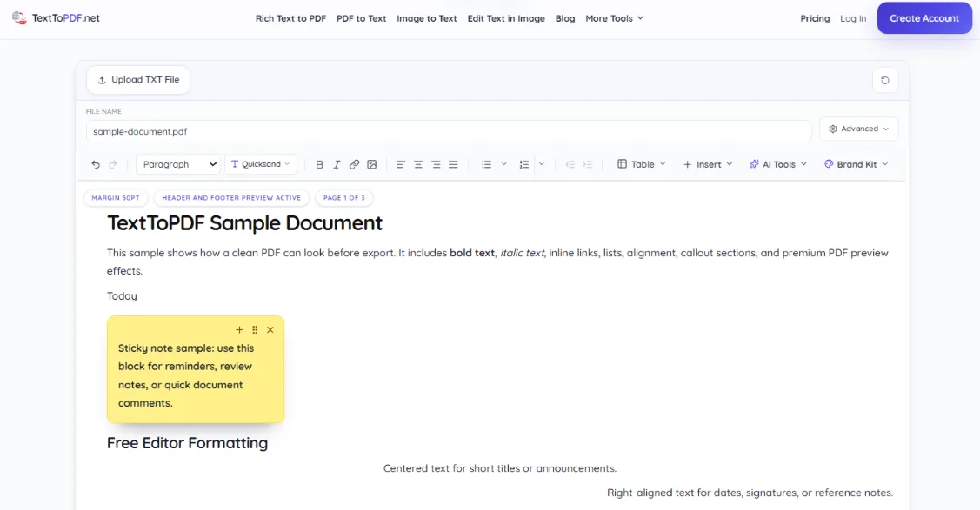Apply bulleted list
Viewport: 980px width, 510px height.
tap(486, 164)
